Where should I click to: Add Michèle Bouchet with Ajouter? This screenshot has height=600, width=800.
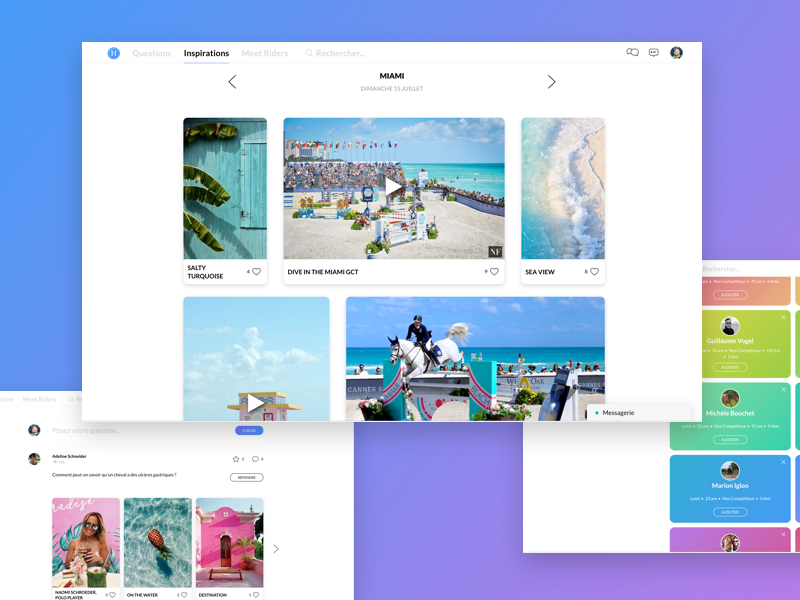point(730,440)
